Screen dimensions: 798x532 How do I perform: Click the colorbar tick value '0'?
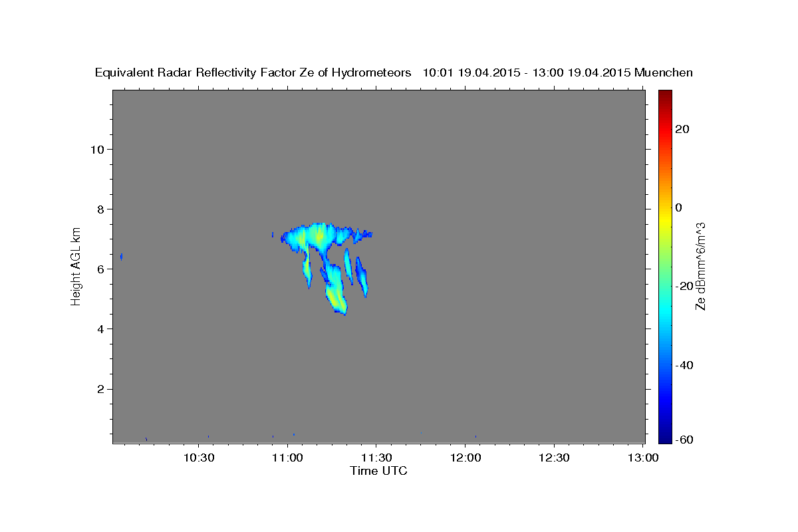pyautogui.click(x=678, y=207)
